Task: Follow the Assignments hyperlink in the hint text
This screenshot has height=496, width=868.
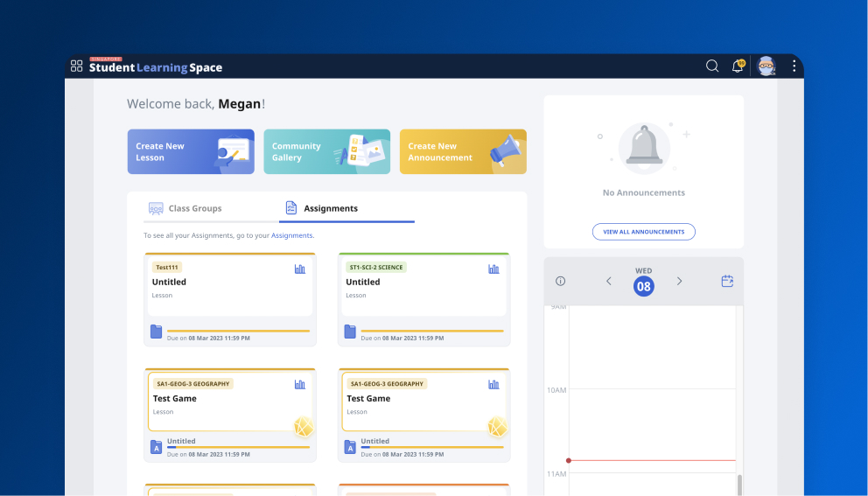Action: click(291, 236)
